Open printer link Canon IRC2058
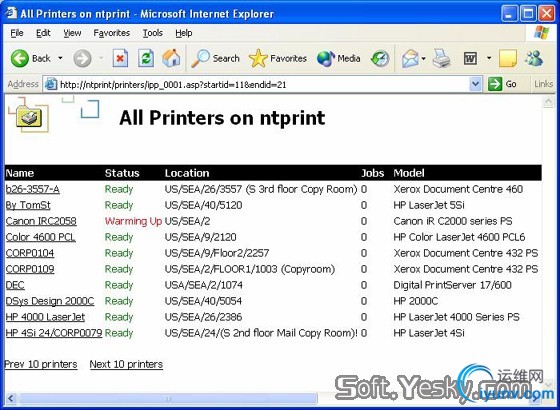The width and height of the screenshot is (560, 410). (41, 221)
